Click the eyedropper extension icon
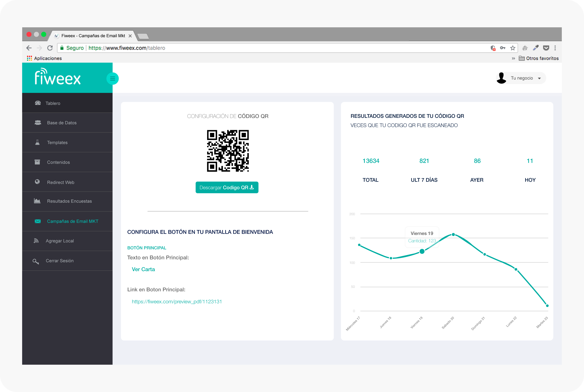 click(x=536, y=48)
